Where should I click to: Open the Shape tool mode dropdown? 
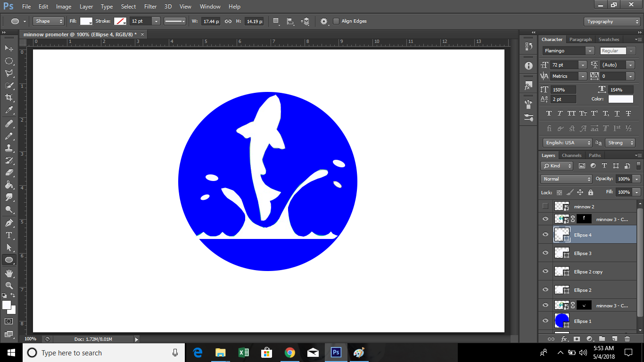click(x=49, y=21)
